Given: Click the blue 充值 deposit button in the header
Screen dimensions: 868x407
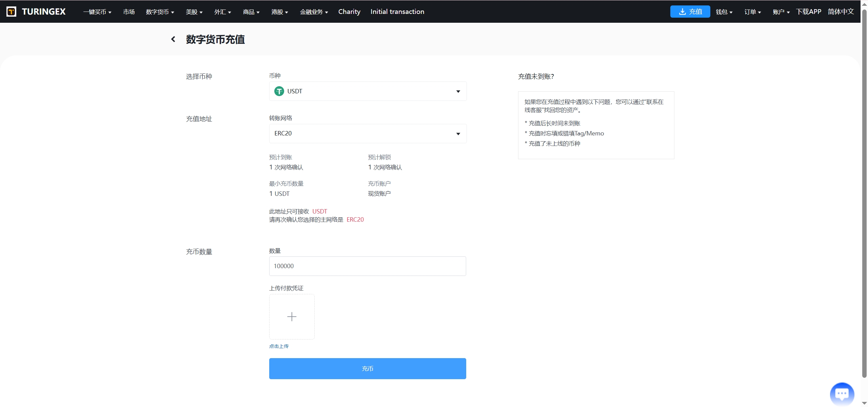Looking at the screenshot, I should (690, 12).
